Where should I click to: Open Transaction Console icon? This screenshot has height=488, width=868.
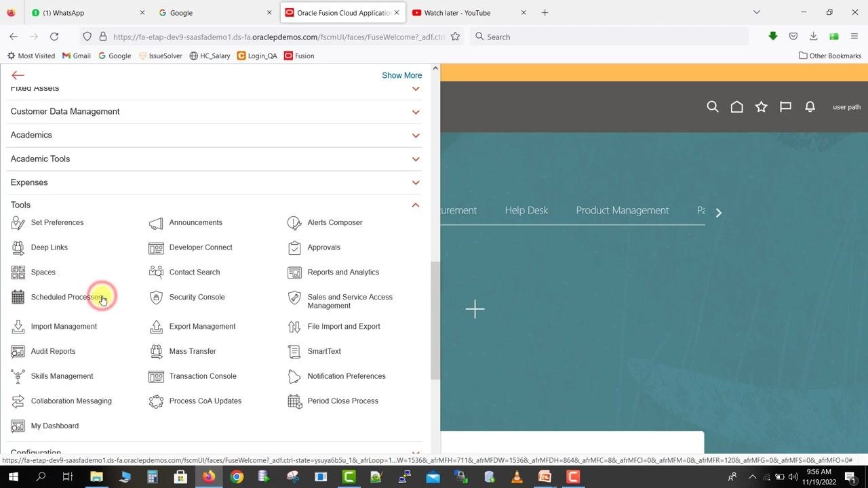click(x=156, y=376)
